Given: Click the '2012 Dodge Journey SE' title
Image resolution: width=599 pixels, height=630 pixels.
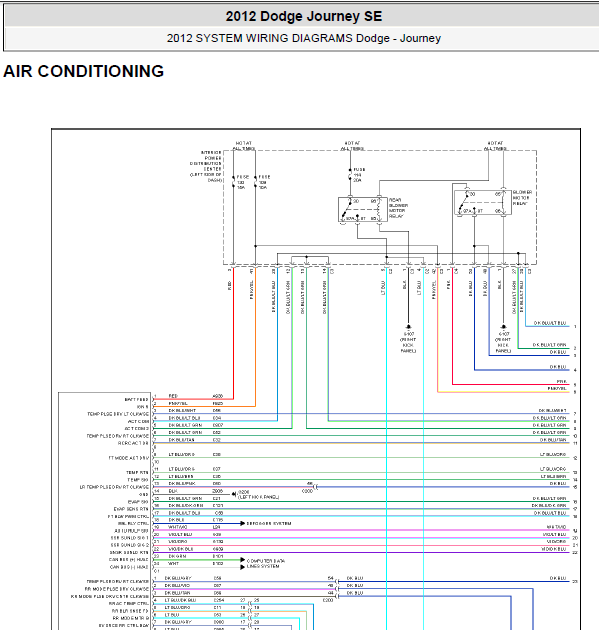Looking at the screenshot, I should tap(303, 16).
